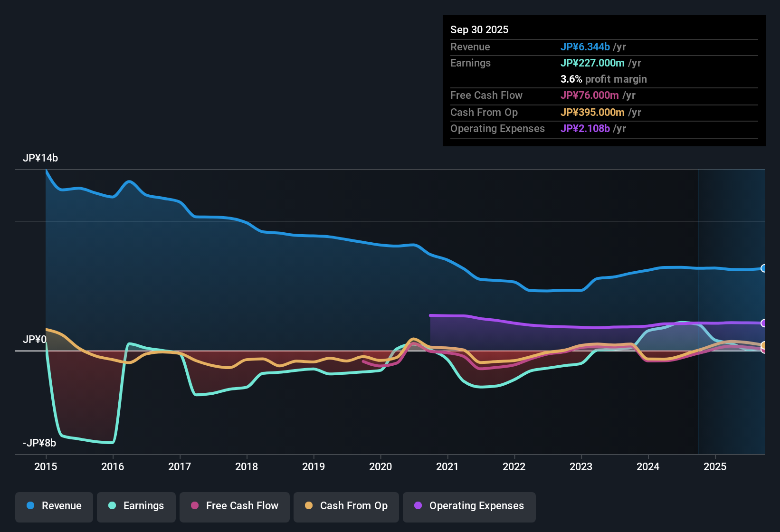The image size is (780, 532).
Task: Toggle the Revenue series visibility
Action: point(54,506)
